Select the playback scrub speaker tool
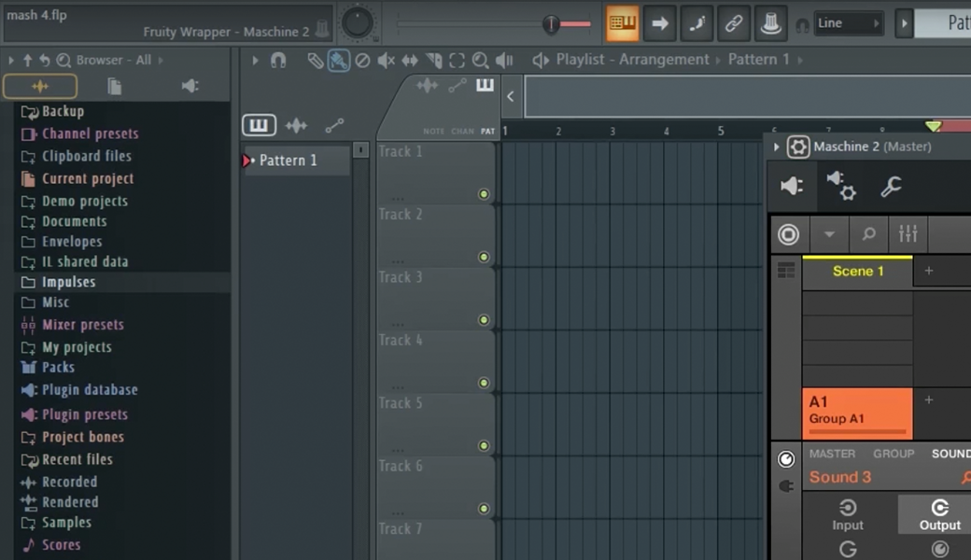The image size is (971, 560). pos(504,60)
